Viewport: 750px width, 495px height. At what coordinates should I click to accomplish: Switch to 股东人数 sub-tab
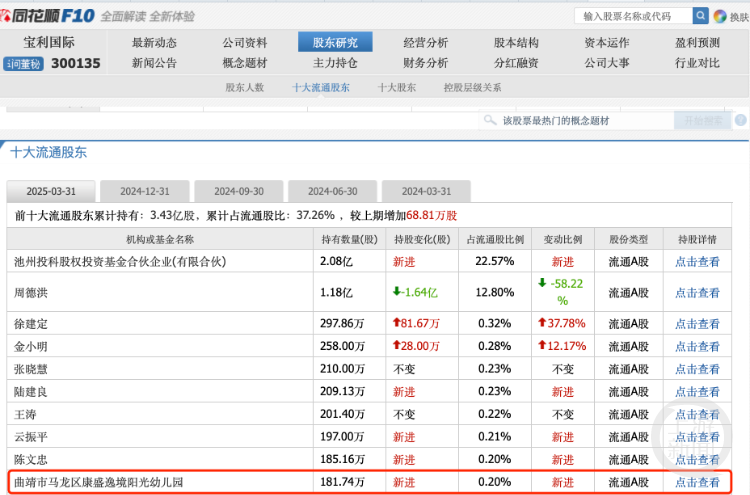244,87
